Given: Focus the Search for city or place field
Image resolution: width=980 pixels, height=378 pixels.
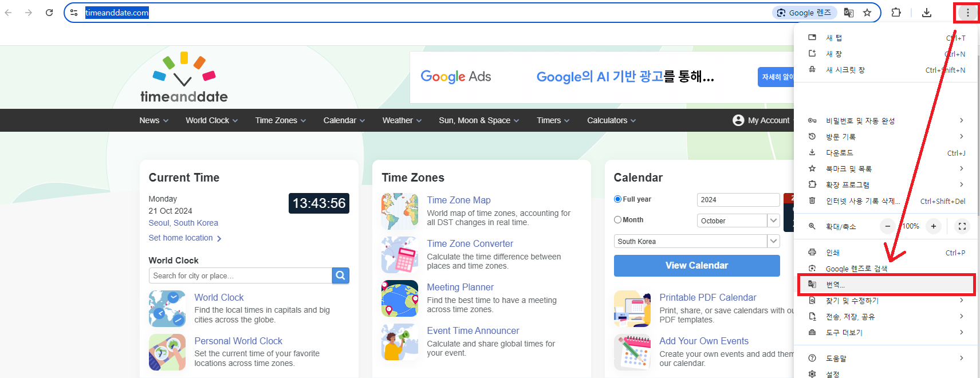Looking at the screenshot, I should [x=241, y=275].
